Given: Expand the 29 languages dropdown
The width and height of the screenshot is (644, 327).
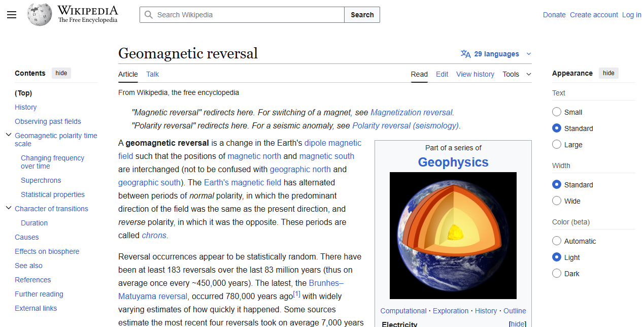Looking at the screenshot, I should coord(496,54).
